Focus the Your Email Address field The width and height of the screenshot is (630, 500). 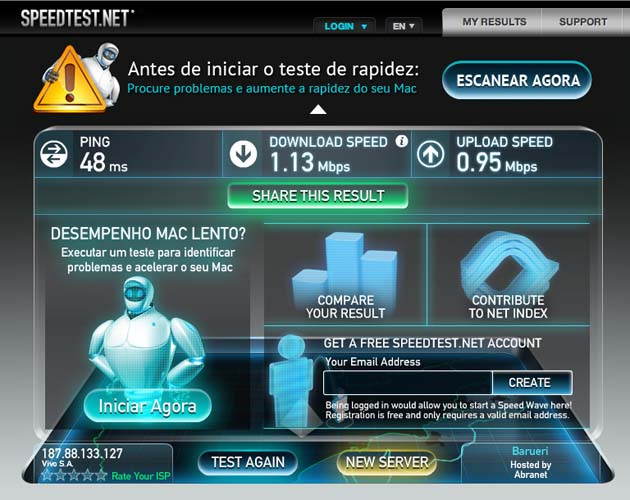(x=408, y=383)
